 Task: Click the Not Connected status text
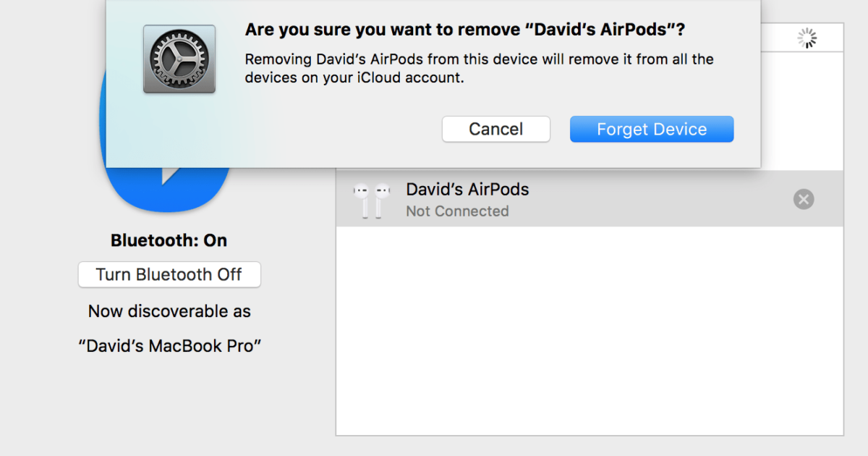click(x=457, y=211)
